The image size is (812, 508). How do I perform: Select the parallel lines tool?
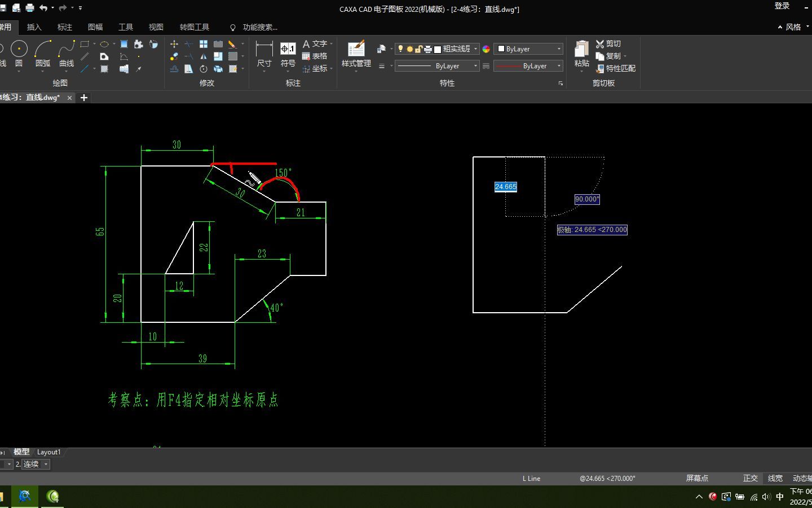(x=85, y=56)
